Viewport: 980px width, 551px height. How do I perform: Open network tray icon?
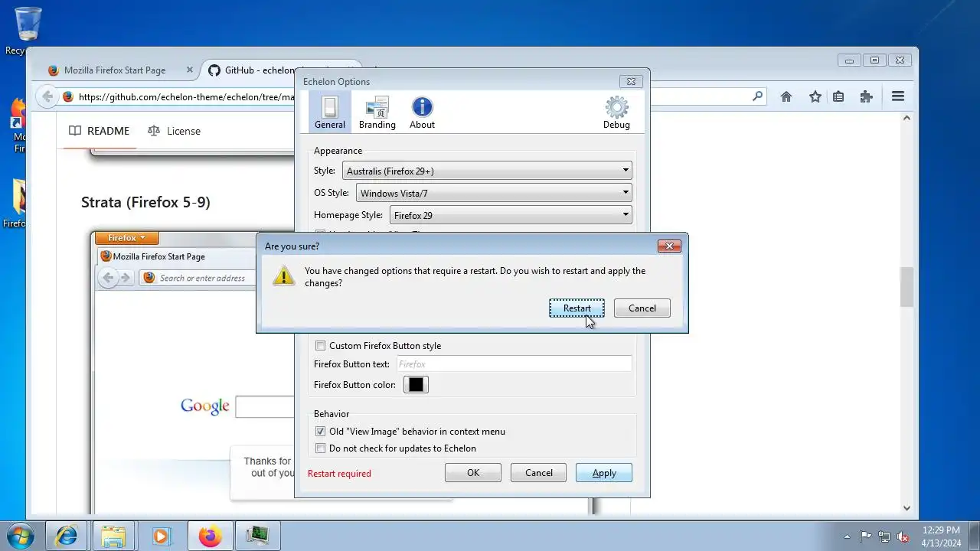click(884, 536)
